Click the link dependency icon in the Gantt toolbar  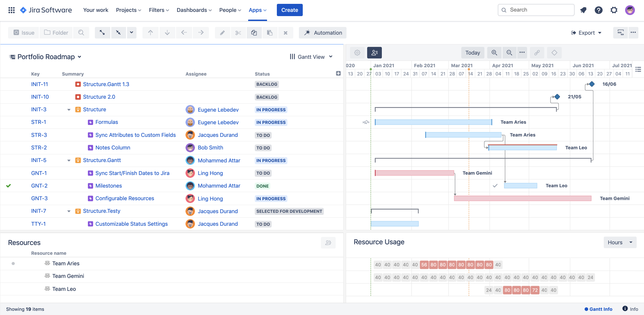tap(537, 52)
